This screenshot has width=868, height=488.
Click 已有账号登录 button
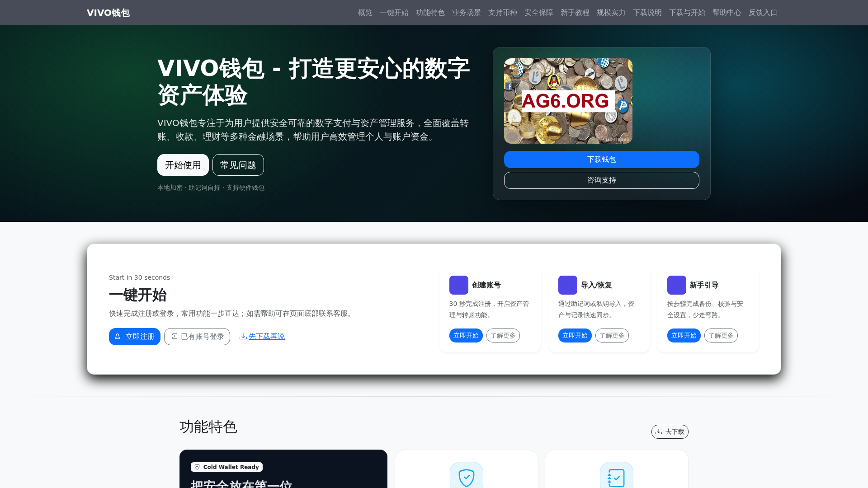pyautogui.click(x=197, y=337)
